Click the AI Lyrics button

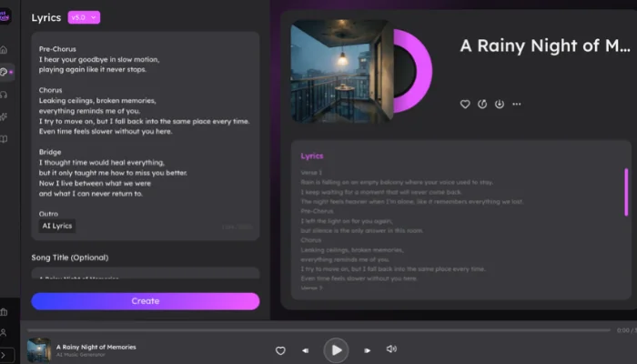(x=57, y=226)
